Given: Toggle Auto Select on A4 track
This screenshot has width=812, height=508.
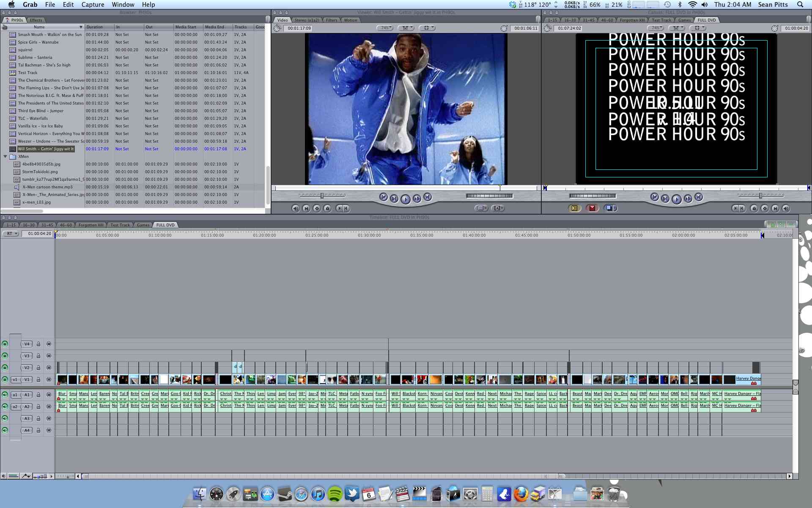Looking at the screenshot, I should (49, 431).
